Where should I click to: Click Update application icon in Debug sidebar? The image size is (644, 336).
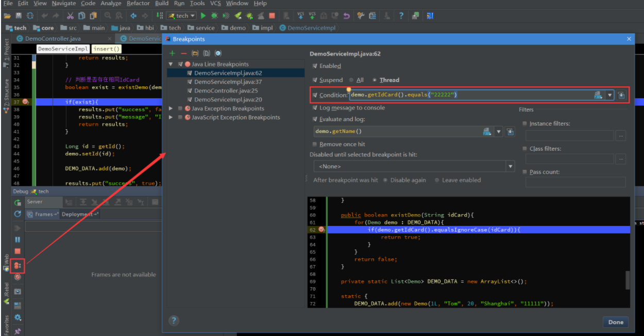(18, 214)
